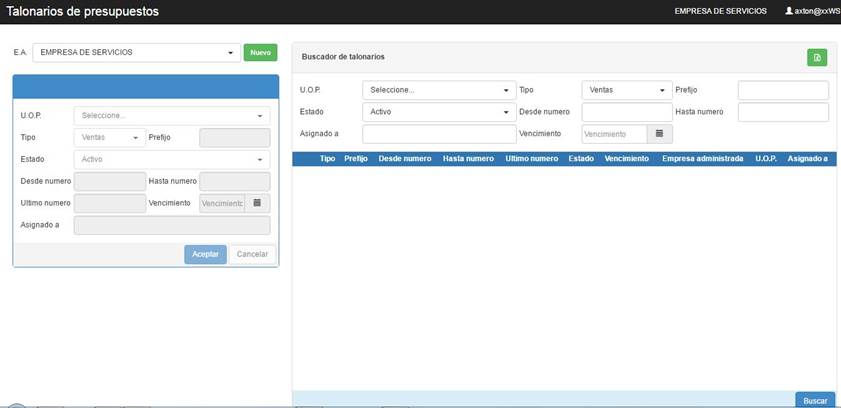Open calendar picker beside search Vencimiento field

pyautogui.click(x=659, y=133)
